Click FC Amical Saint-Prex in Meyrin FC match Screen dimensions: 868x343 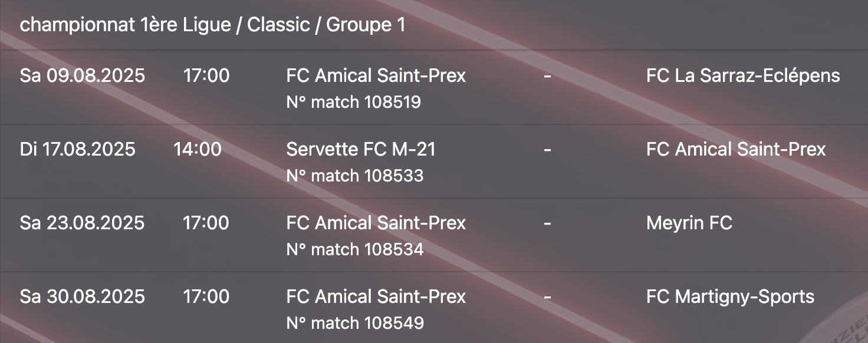tap(376, 223)
